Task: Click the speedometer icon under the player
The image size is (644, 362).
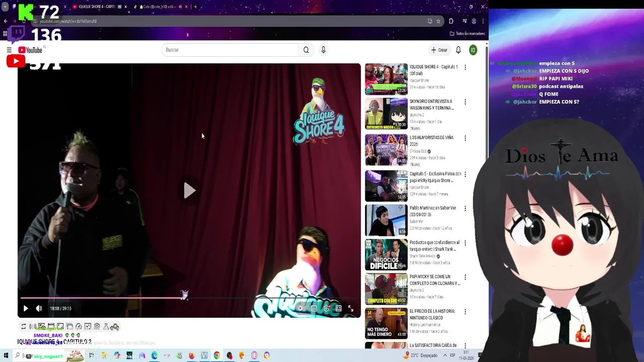Action: tap(78, 326)
